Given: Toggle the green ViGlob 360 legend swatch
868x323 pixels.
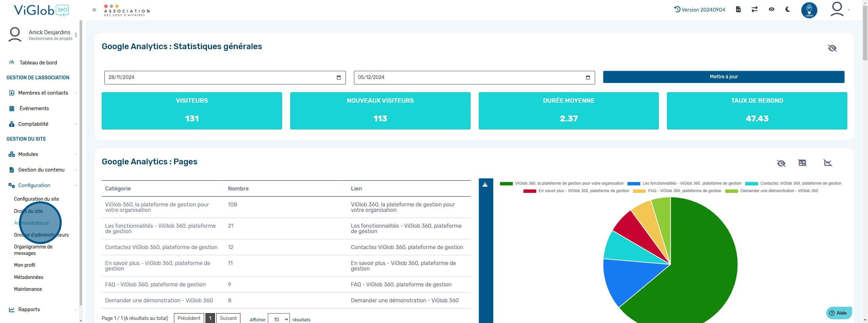Looking at the screenshot, I should pyautogui.click(x=506, y=184).
